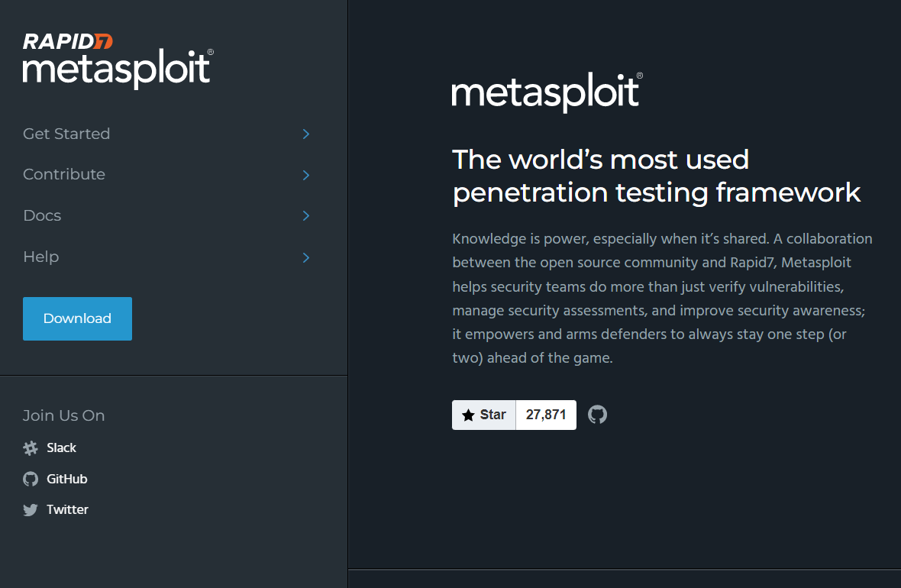Follow the Twitter link text
The image size is (901, 588).
[x=68, y=509]
